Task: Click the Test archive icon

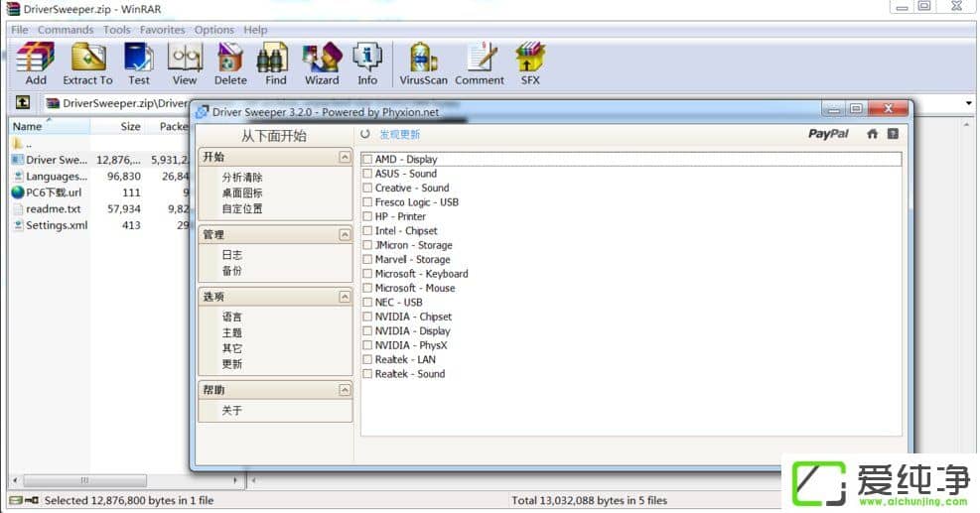Action: pyautogui.click(x=139, y=58)
